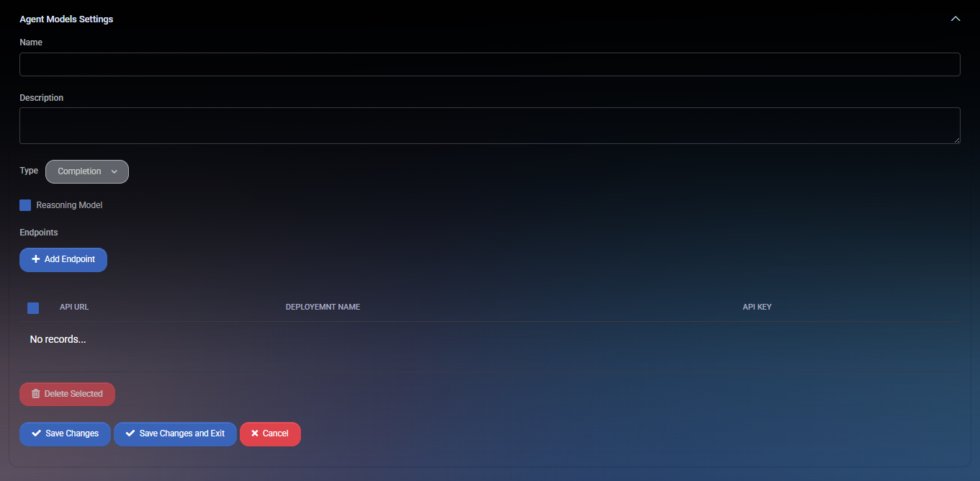The image size is (980, 481).
Task: Click inside the Description text area
Action: click(490, 125)
